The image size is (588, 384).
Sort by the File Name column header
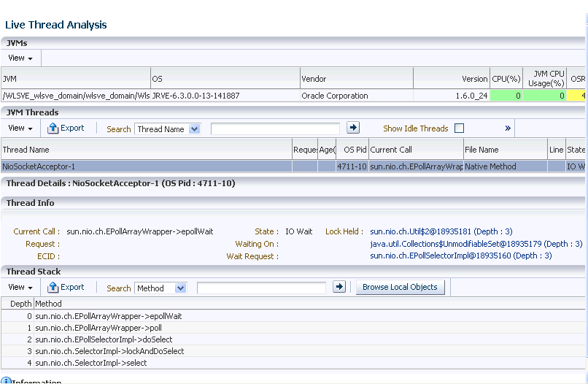coord(506,150)
